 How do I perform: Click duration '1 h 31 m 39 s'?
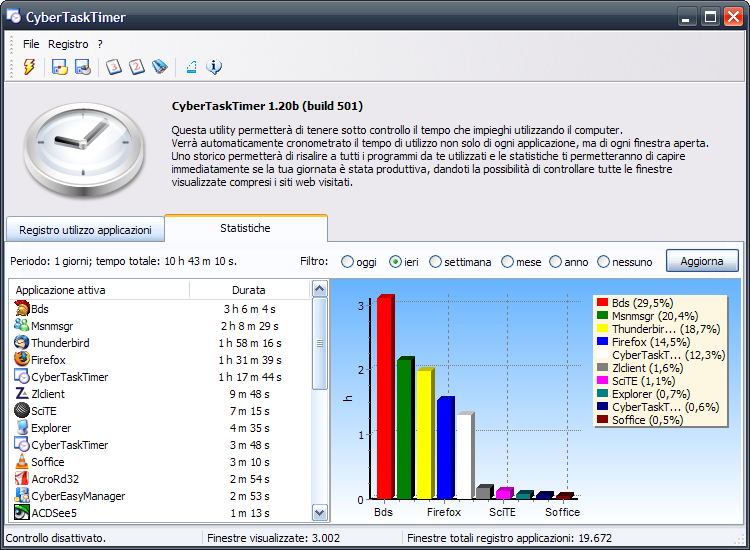[x=250, y=360]
